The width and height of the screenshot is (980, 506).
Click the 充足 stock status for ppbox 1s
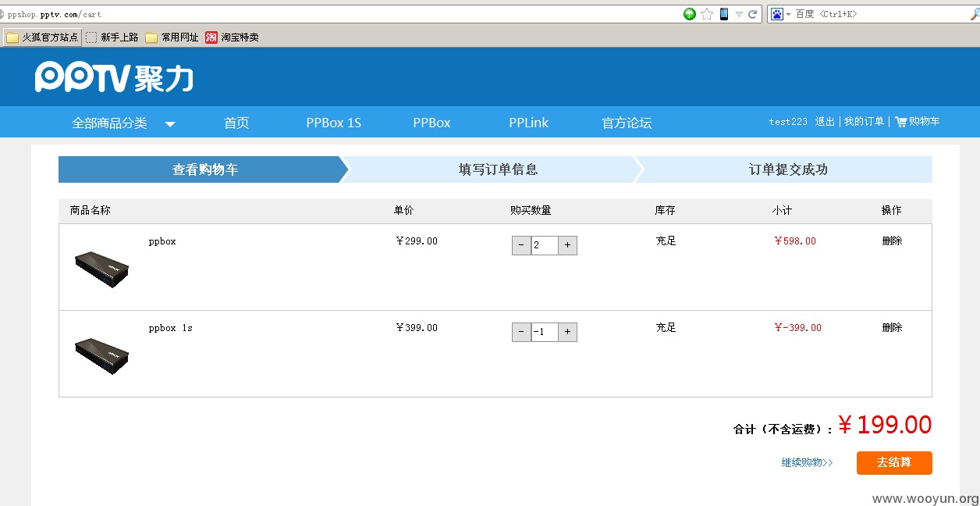(666, 327)
